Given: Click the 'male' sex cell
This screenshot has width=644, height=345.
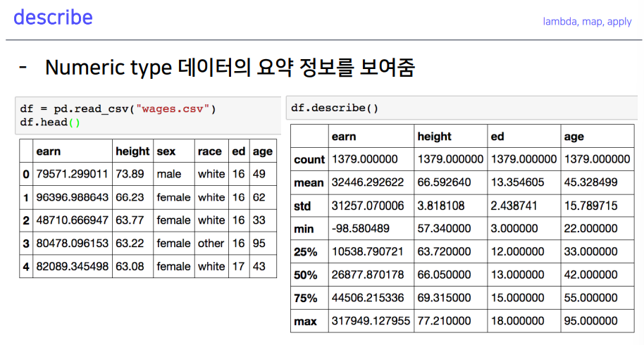Looking at the screenshot, I should click(169, 174).
